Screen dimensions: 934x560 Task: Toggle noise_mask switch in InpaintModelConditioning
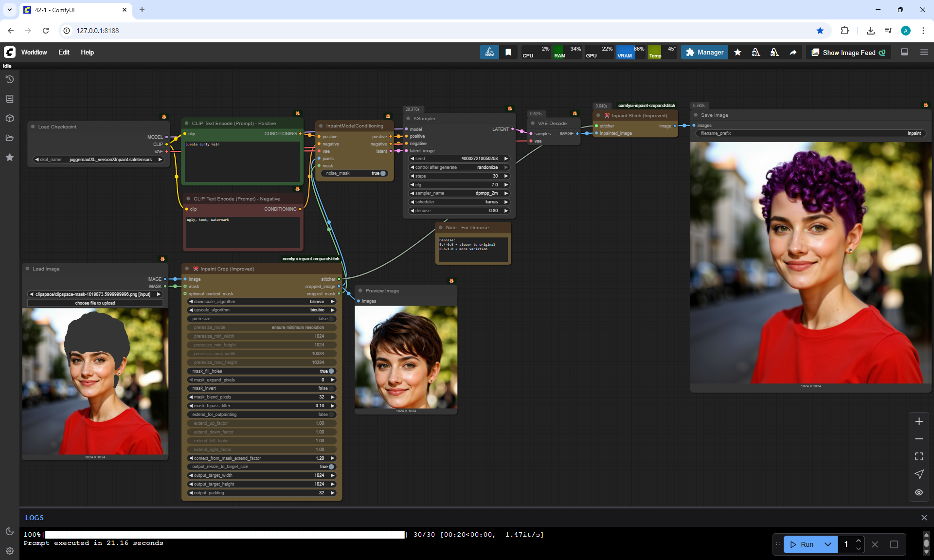tap(382, 173)
